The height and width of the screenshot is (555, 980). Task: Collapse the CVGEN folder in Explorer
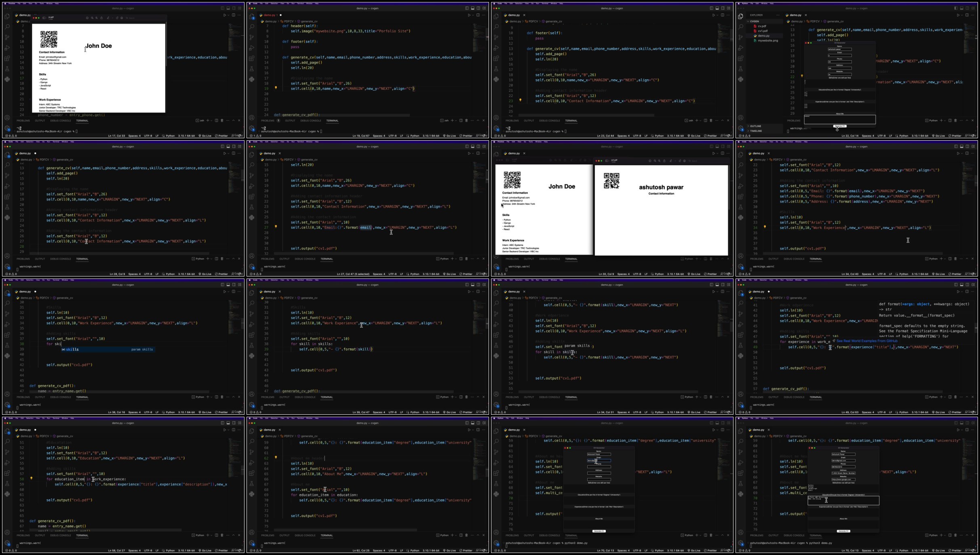754,21
